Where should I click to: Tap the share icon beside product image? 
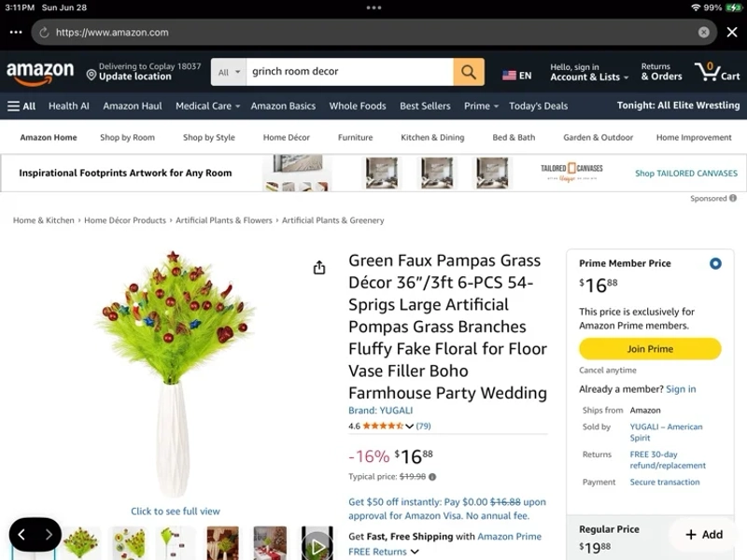319,268
